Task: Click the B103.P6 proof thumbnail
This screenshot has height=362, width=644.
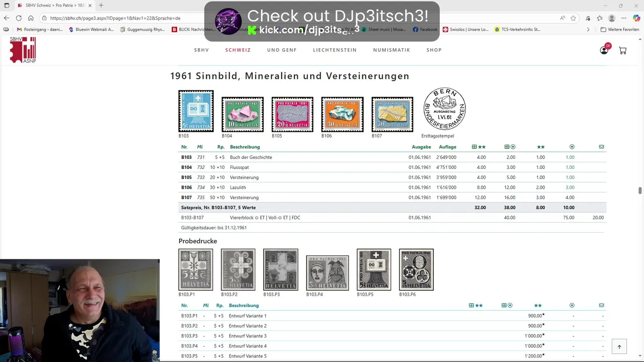Action: 416,269
